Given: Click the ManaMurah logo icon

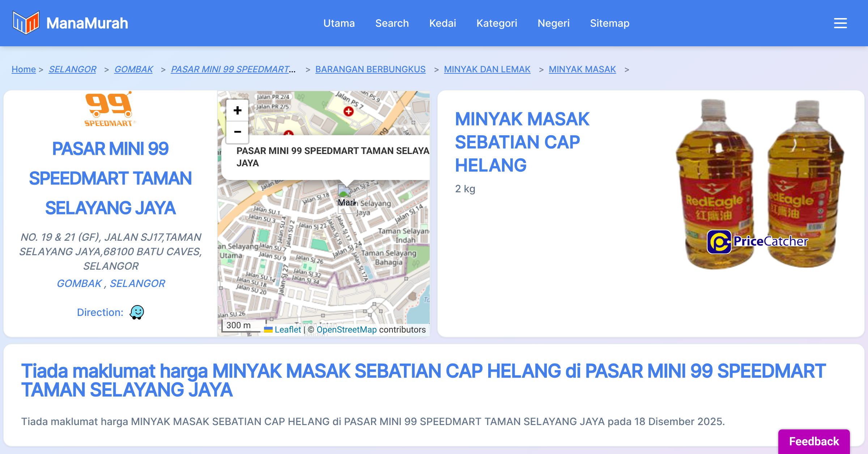Looking at the screenshot, I should [26, 23].
